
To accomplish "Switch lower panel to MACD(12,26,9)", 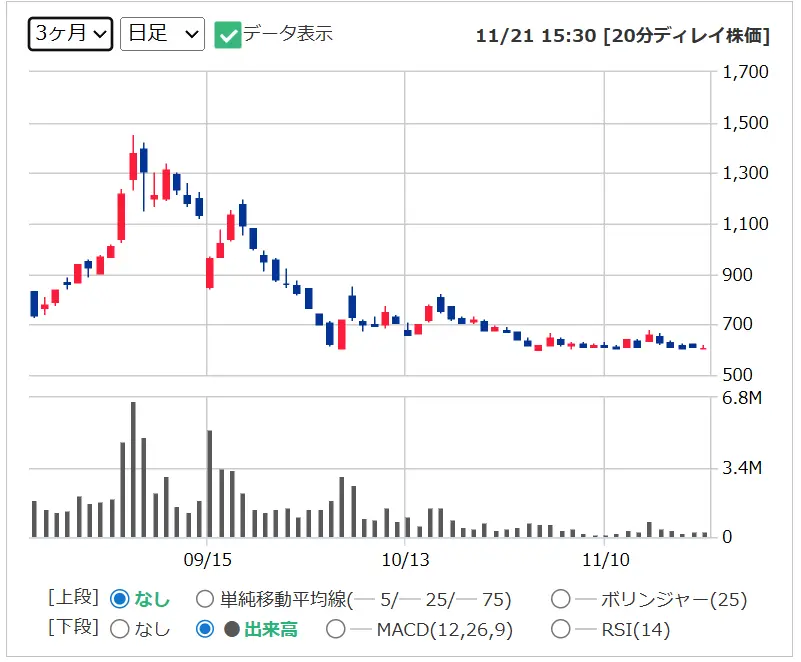I will pyautogui.click(x=336, y=629).
